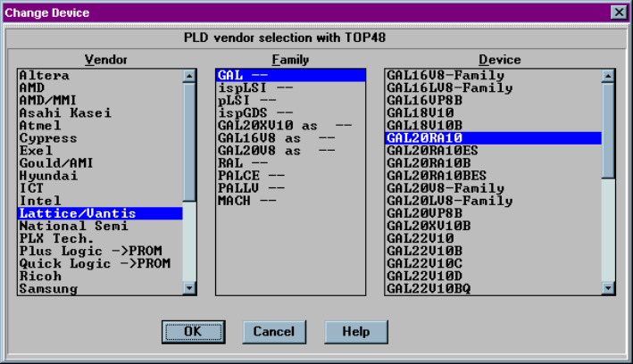Viewport: 633px width, 364px height.
Task: Select GAL20XV10 as -- family
Action: 291,126
